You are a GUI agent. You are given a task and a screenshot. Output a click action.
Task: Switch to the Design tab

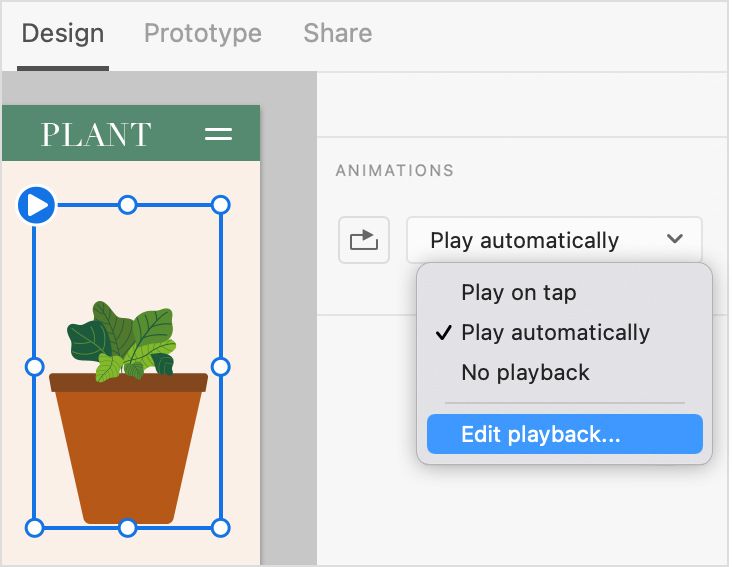point(62,33)
